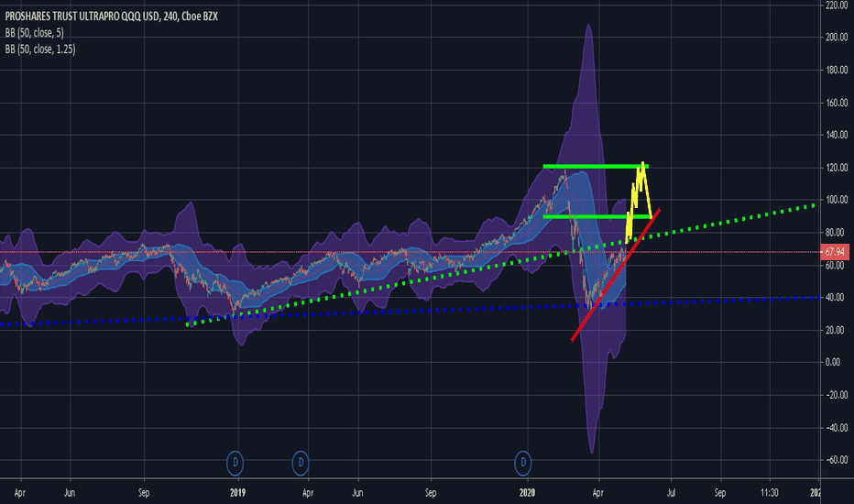Select the yellow projected price path drawing

click(639, 202)
